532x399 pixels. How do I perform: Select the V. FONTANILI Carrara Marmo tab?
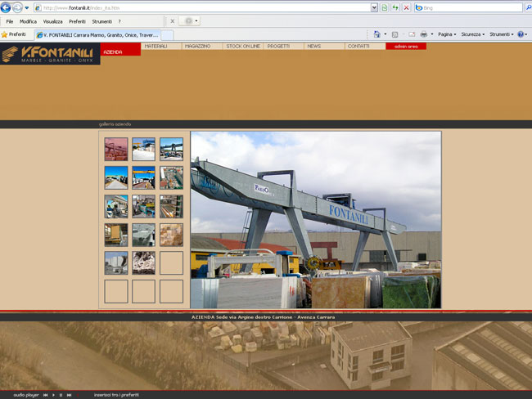click(x=97, y=34)
